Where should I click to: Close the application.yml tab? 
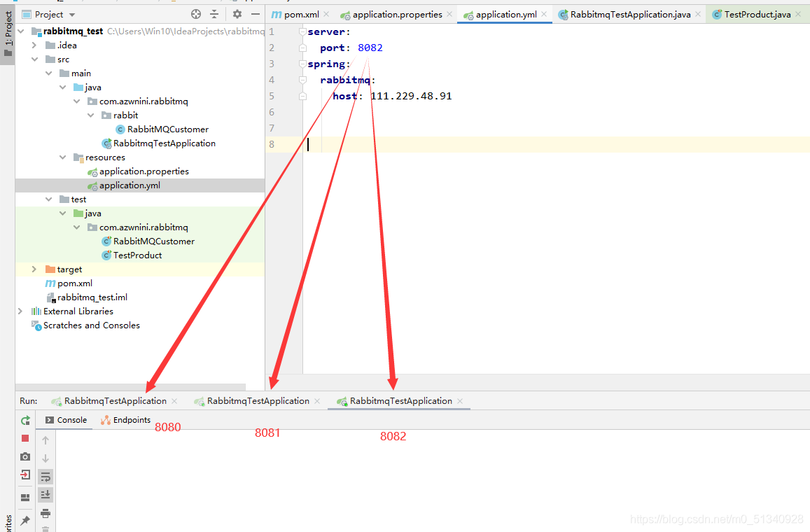pyautogui.click(x=544, y=15)
